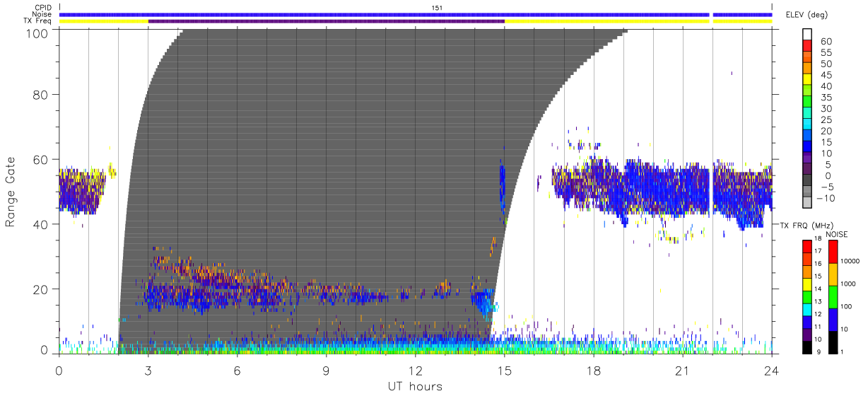This screenshot has height=401, width=868.
Task: Click Range Gate axis tick '40'
Action: pos(40,224)
